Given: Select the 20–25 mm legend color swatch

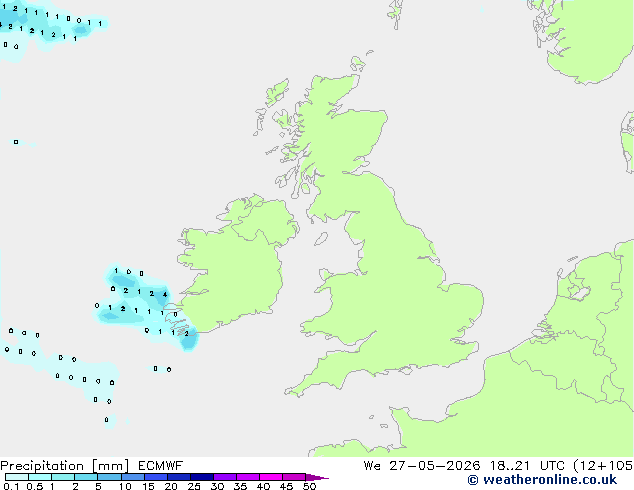Looking at the screenshot, I should (179, 477).
